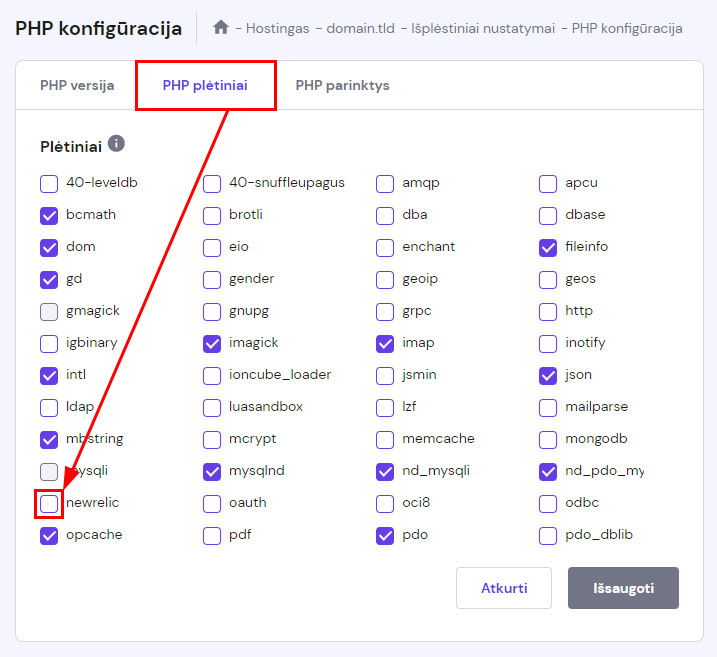The image size is (717, 657).
Task: Enable the memcache checkbox
Action: (385, 439)
